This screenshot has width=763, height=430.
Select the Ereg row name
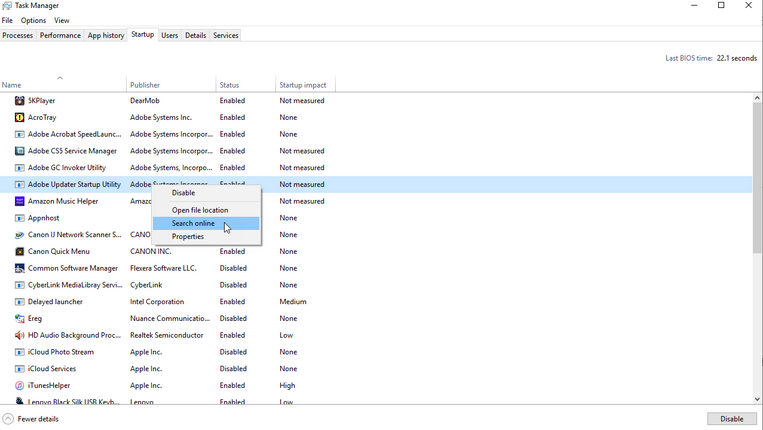35,319
